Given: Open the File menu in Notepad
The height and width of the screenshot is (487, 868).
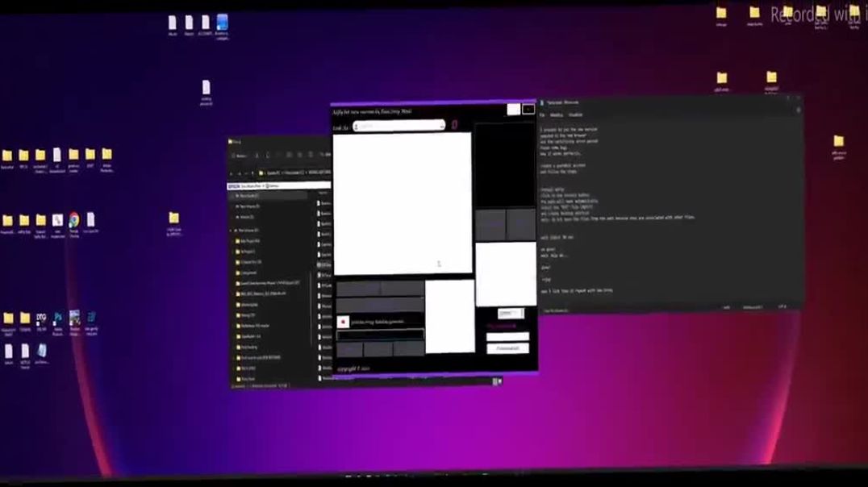Looking at the screenshot, I should pyautogui.click(x=542, y=115).
